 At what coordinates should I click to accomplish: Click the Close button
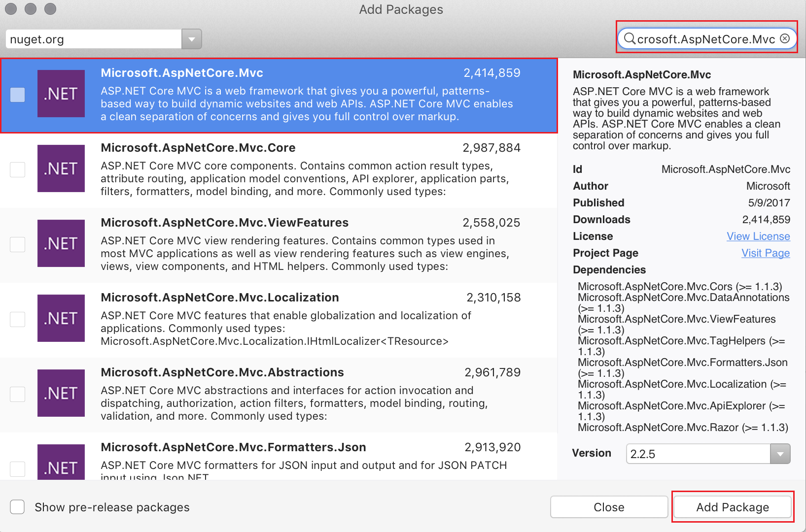tap(609, 507)
